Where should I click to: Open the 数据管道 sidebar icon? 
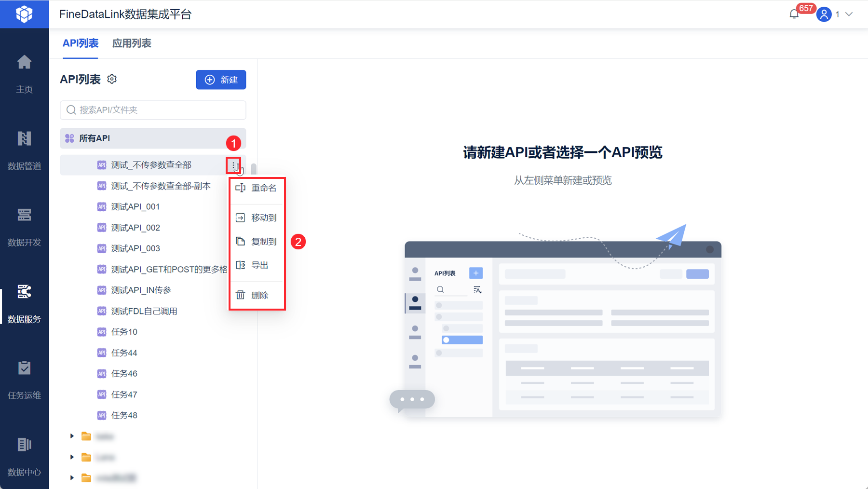[x=24, y=138]
